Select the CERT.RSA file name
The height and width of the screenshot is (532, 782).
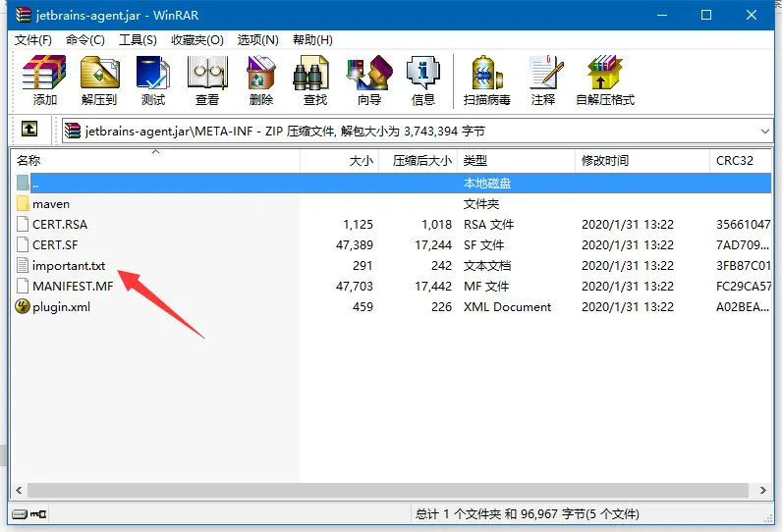click(60, 224)
